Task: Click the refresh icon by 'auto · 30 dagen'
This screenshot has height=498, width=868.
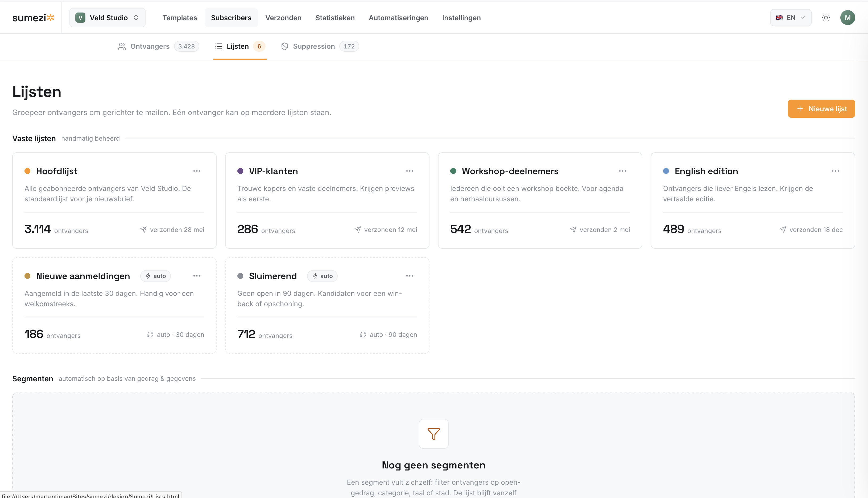Action: [x=150, y=334]
